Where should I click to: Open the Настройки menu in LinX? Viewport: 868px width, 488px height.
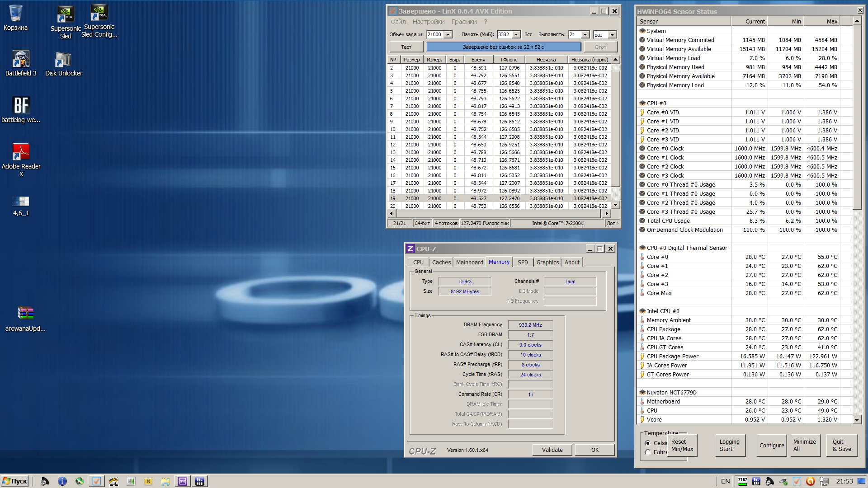point(429,22)
